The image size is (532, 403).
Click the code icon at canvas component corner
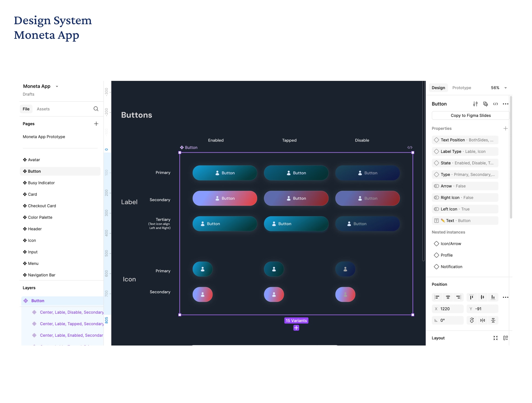pyautogui.click(x=410, y=147)
